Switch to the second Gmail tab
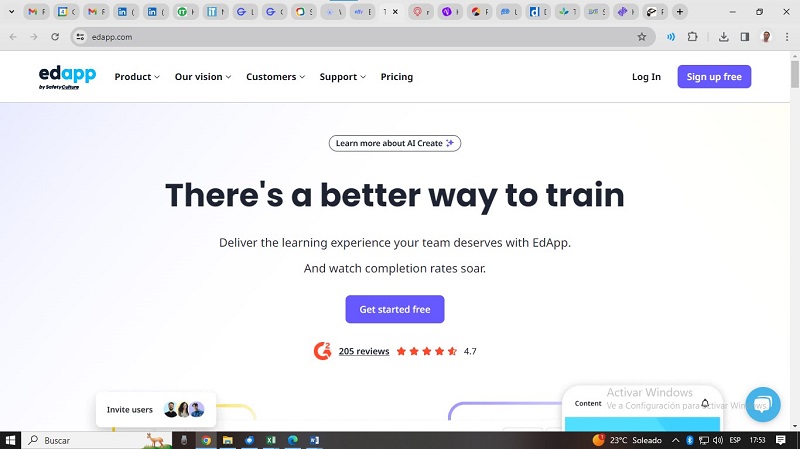The image size is (800, 449). 96,12
